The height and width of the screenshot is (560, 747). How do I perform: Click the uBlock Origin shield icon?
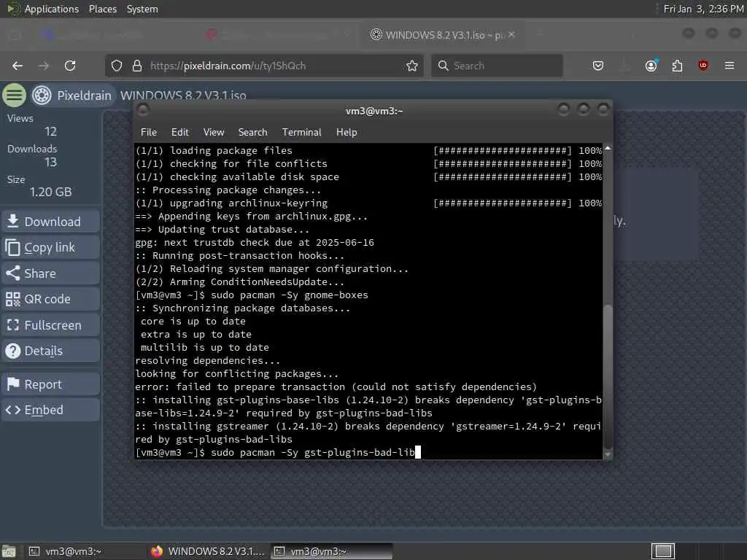(703, 66)
